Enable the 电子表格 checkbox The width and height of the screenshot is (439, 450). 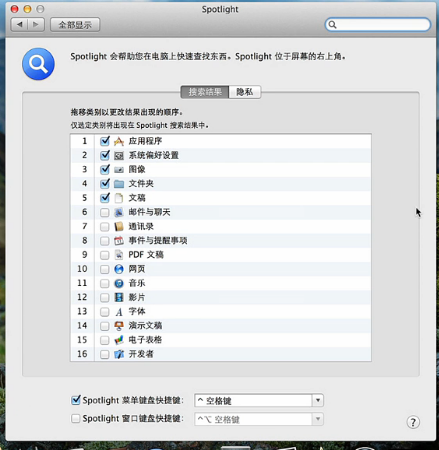pyautogui.click(x=105, y=340)
